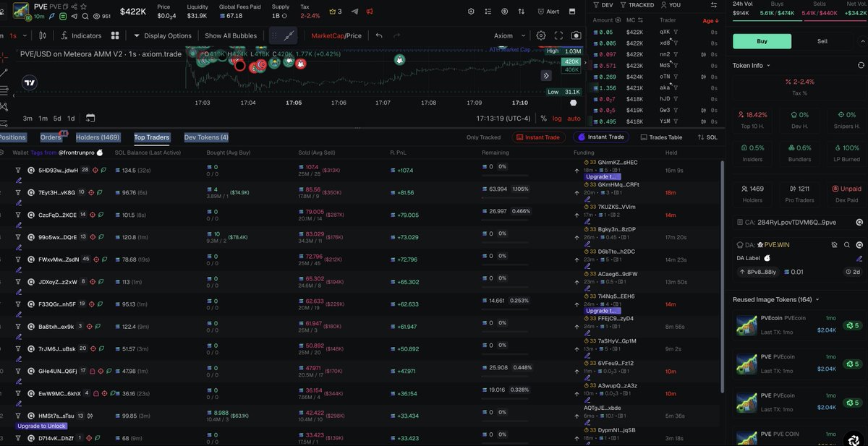Toggle auto scale on chart

coord(574,119)
